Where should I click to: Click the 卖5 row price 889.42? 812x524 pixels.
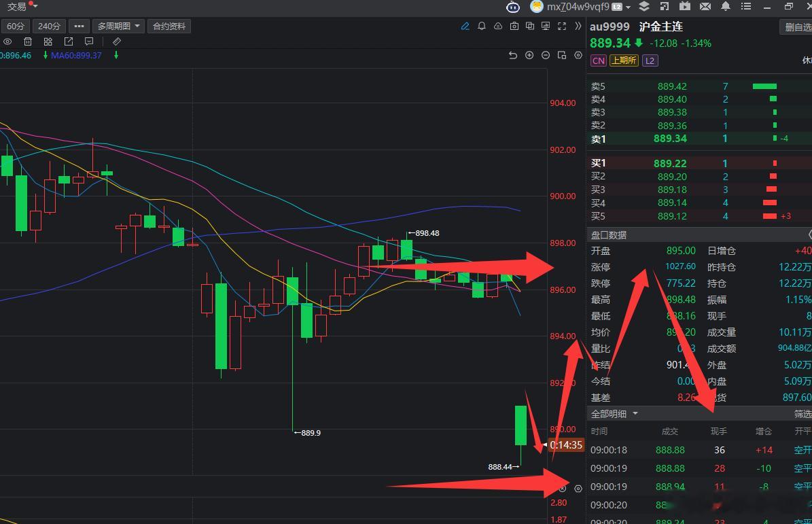pyautogui.click(x=672, y=86)
